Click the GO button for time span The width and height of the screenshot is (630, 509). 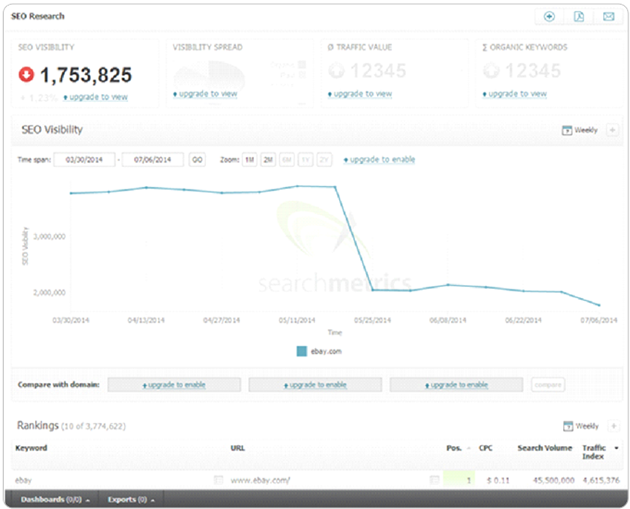point(197,159)
